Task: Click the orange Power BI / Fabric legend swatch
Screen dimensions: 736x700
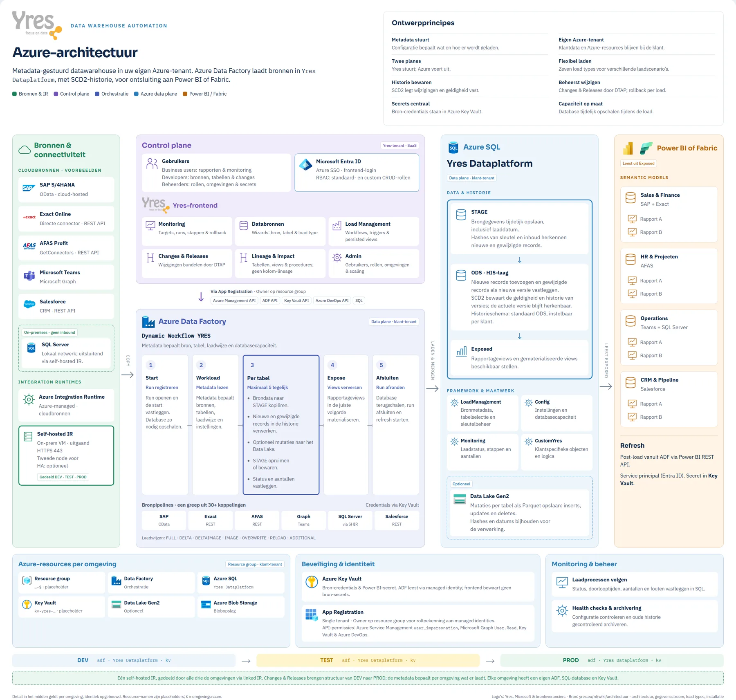Action: 185,94
